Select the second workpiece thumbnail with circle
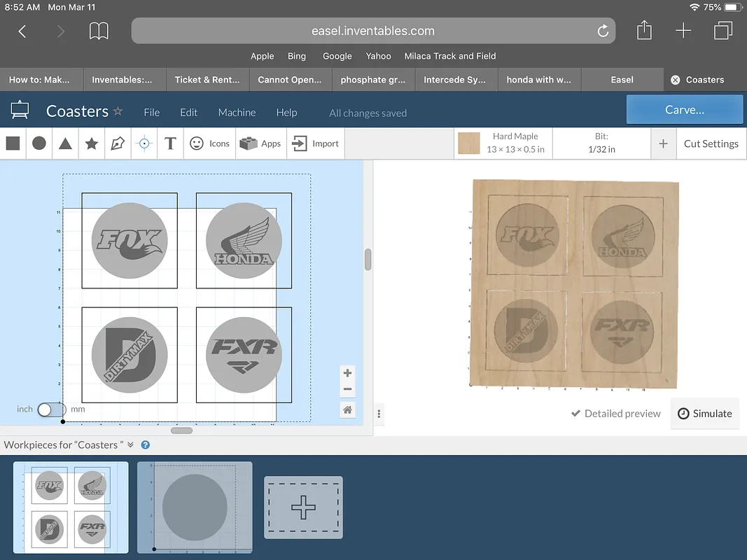This screenshot has width=747, height=560. [x=195, y=507]
